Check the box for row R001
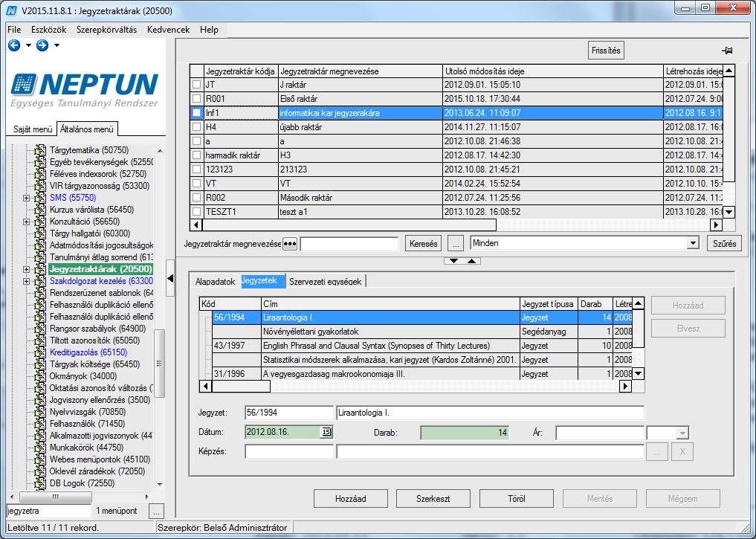Viewport: 756px width, 539px height. click(x=197, y=99)
